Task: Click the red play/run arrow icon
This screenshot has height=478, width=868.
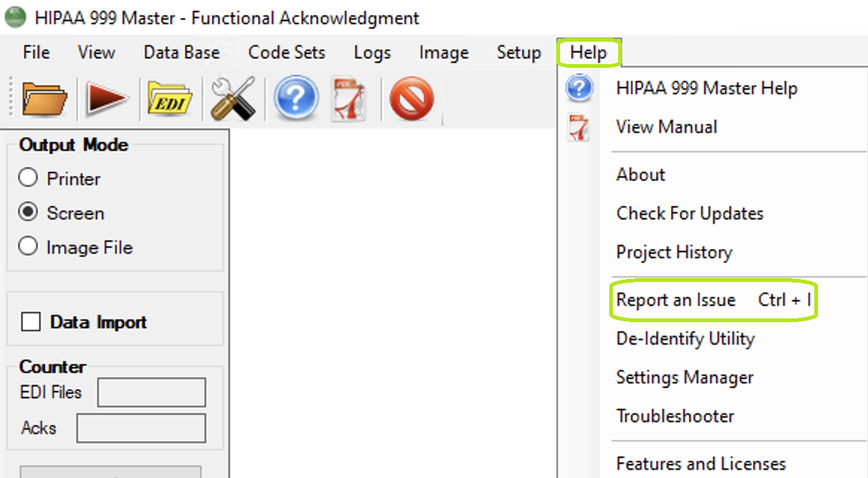Action: point(107,99)
